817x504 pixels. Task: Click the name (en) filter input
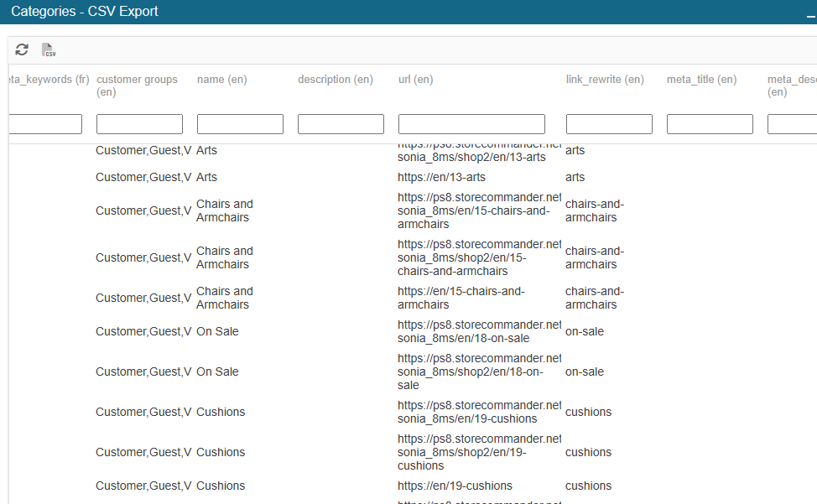[x=240, y=124]
